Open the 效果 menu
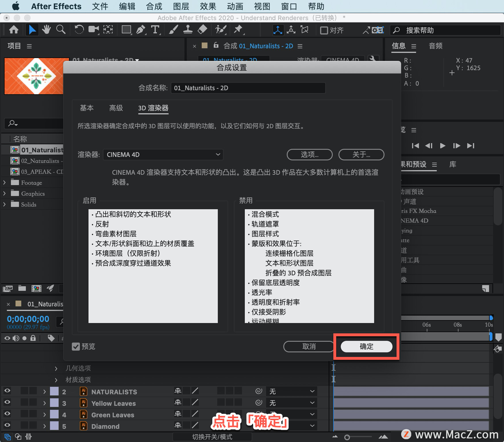The width and height of the screenshot is (504, 442). click(208, 6)
